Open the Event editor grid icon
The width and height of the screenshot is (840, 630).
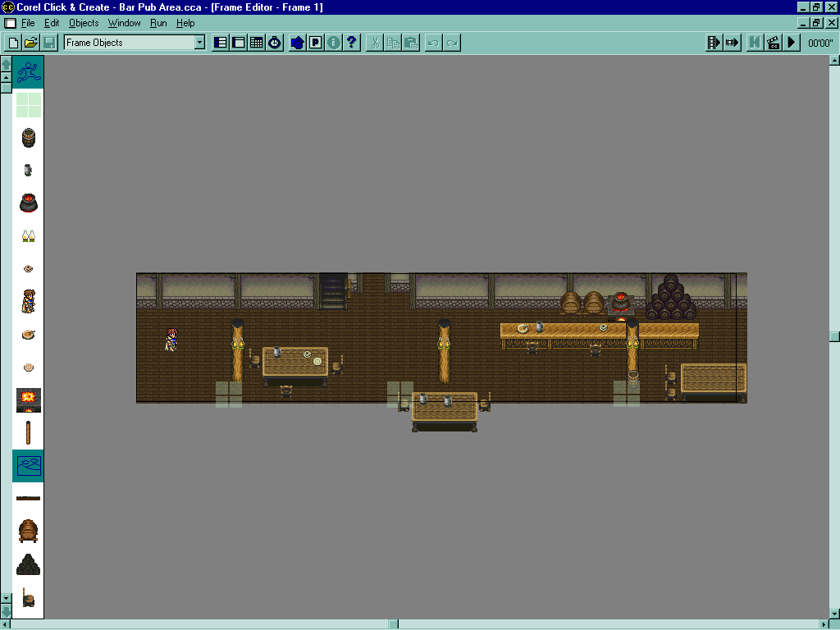257,43
